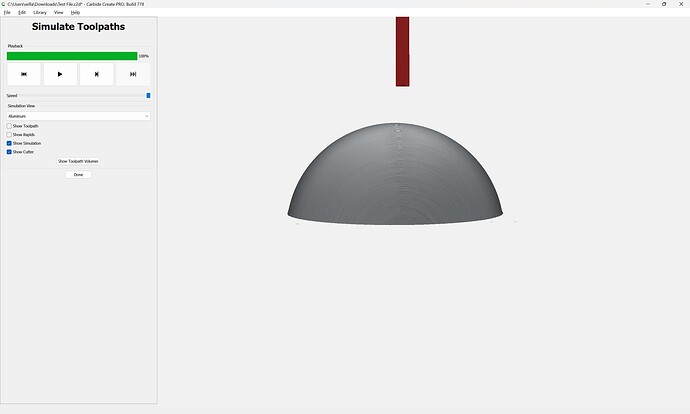Close the Carbide Create window
The image size is (690, 414).
(x=681, y=4)
